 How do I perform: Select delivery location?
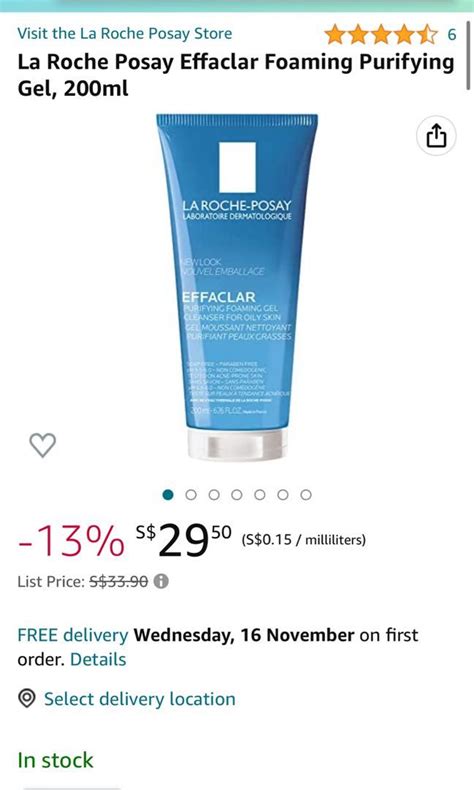tap(140, 699)
